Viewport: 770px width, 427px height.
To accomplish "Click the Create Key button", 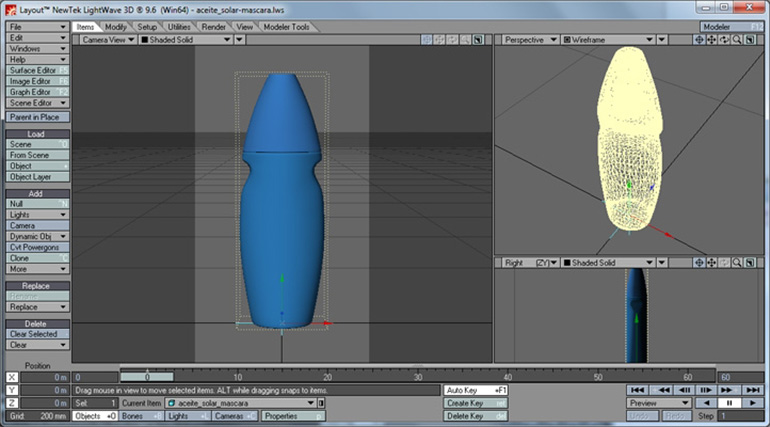I will click(x=475, y=403).
